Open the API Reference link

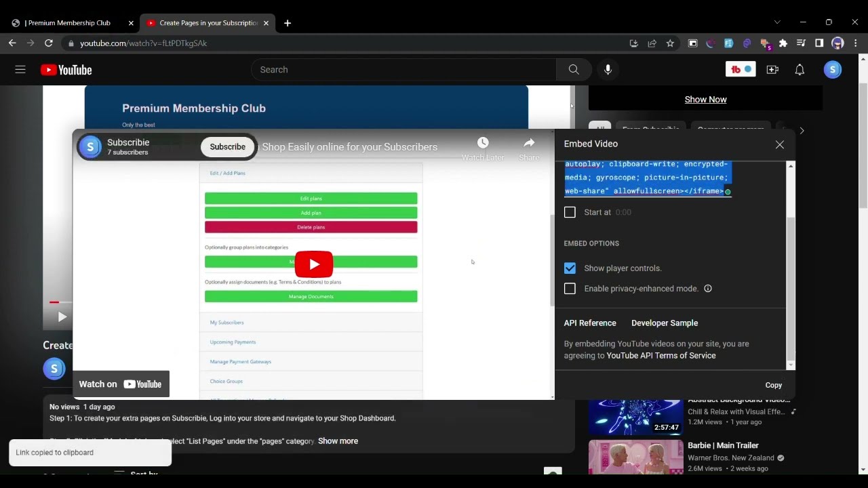(x=590, y=323)
